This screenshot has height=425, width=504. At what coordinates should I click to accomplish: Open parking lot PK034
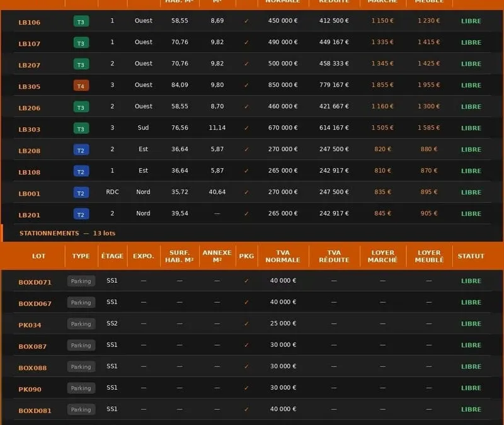(30, 325)
